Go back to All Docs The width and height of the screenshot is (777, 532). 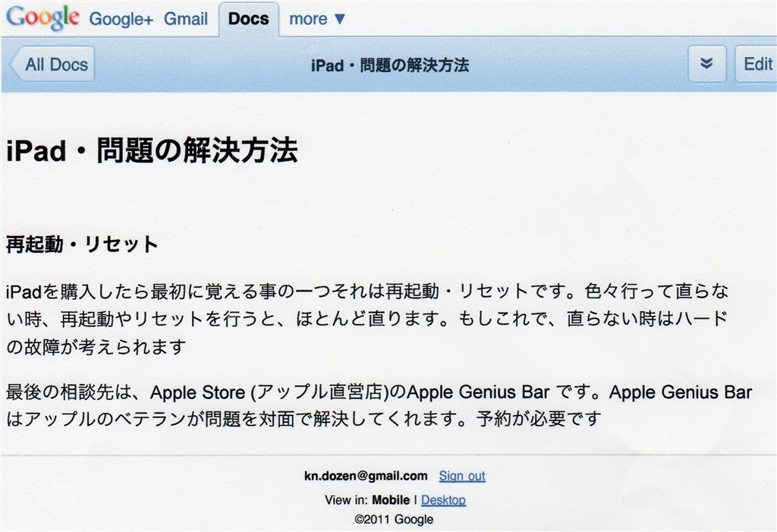click(52, 64)
